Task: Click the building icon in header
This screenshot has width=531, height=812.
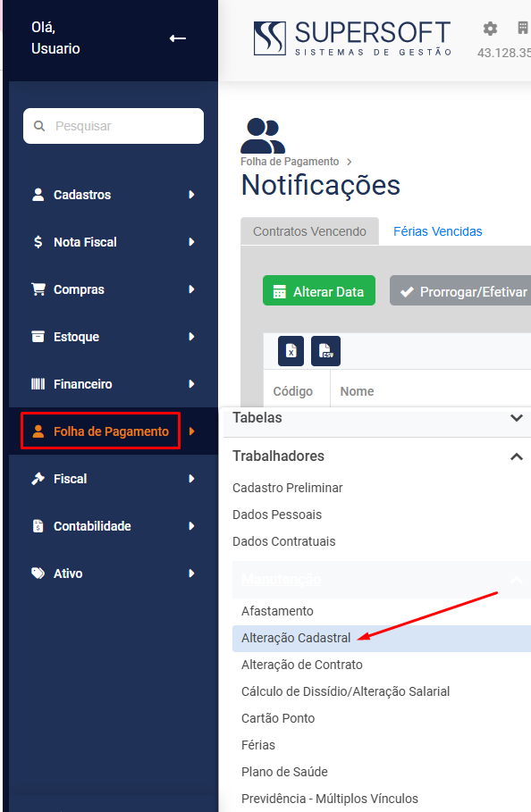Action: [x=523, y=28]
